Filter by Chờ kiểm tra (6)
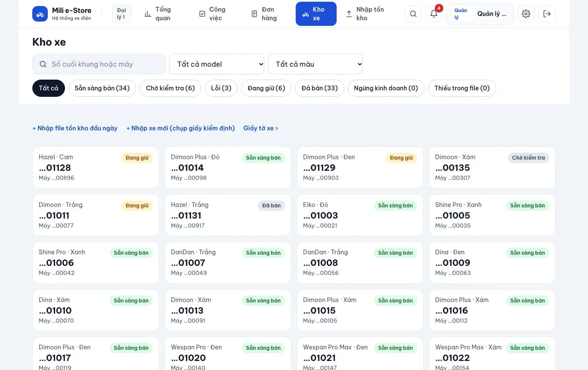588x370 pixels. coord(170,88)
